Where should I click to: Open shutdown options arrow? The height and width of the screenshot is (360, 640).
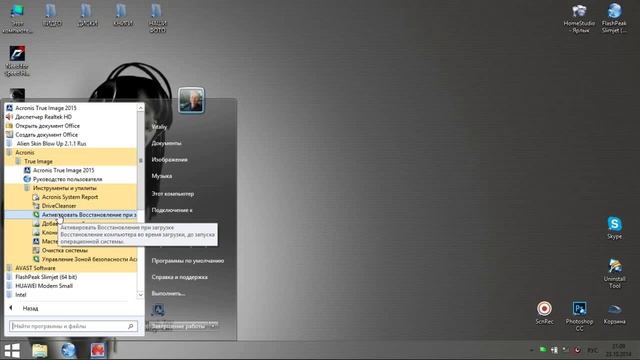(x=213, y=326)
